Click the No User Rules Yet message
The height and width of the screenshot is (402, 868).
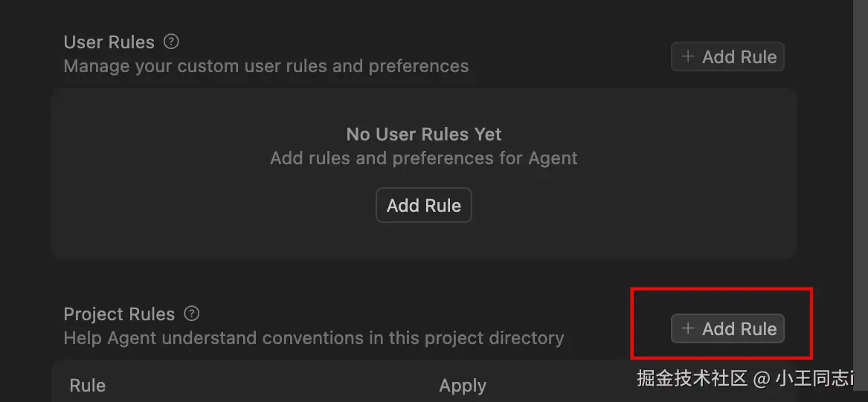423,134
